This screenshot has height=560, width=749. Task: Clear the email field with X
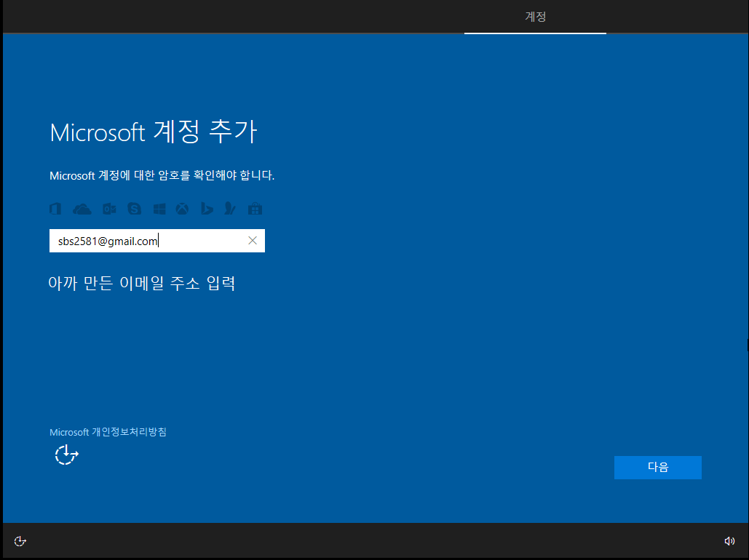(253, 241)
